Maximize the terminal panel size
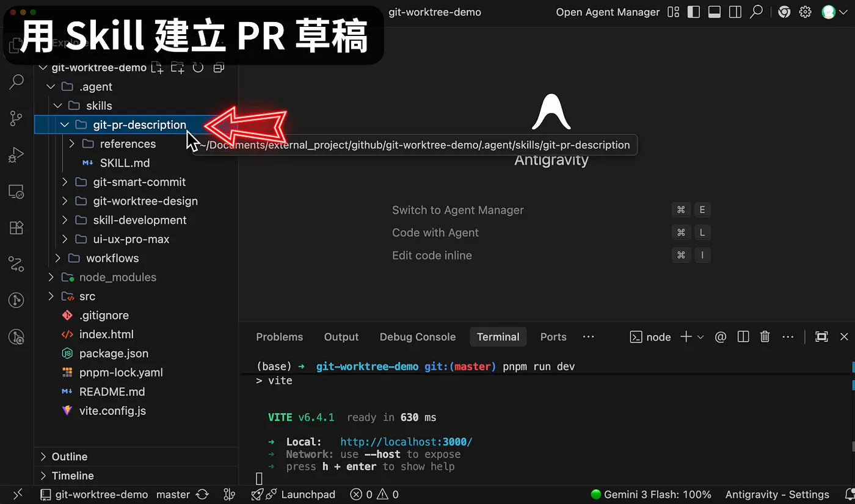The height and width of the screenshot is (504, 855). click(x=822, y=337)
